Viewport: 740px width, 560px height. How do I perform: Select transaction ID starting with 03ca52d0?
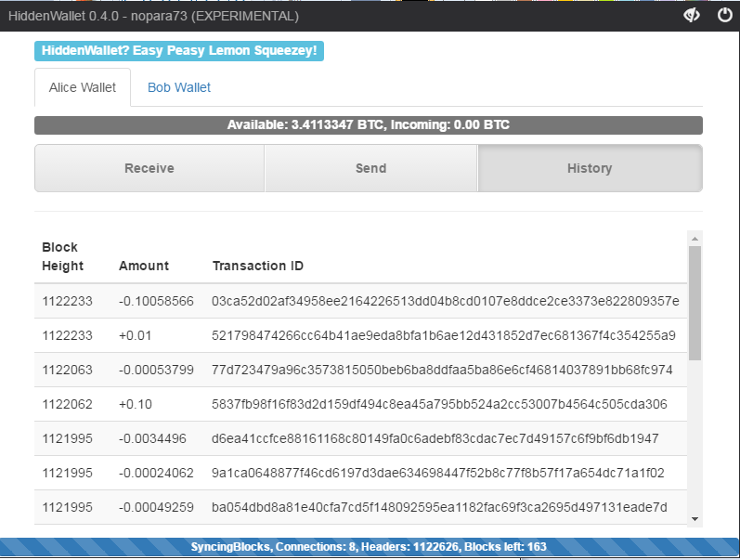pyautogui.click(x=445, y=301)
